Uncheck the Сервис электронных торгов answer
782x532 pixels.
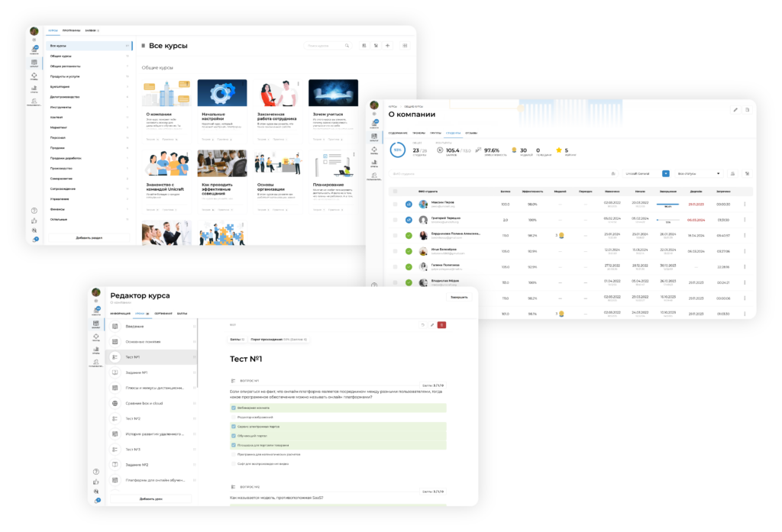coord(234,427)
